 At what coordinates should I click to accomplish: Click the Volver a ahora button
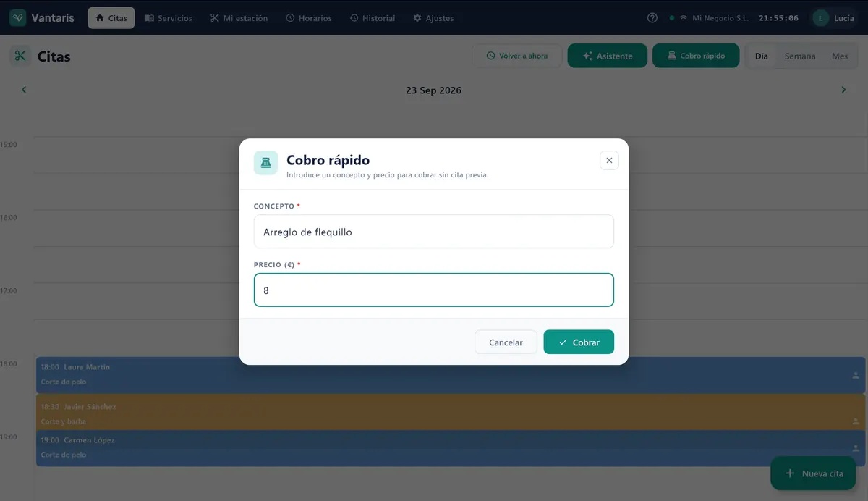517,56
